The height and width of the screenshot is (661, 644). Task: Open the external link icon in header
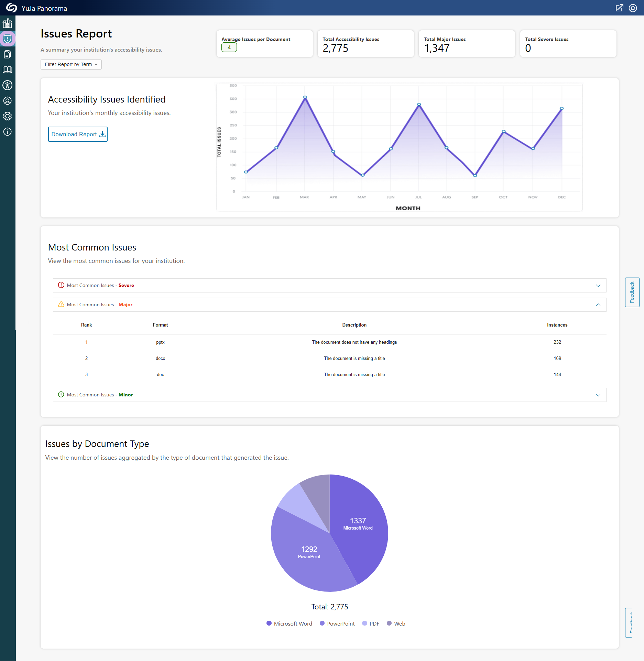point(619,8)
